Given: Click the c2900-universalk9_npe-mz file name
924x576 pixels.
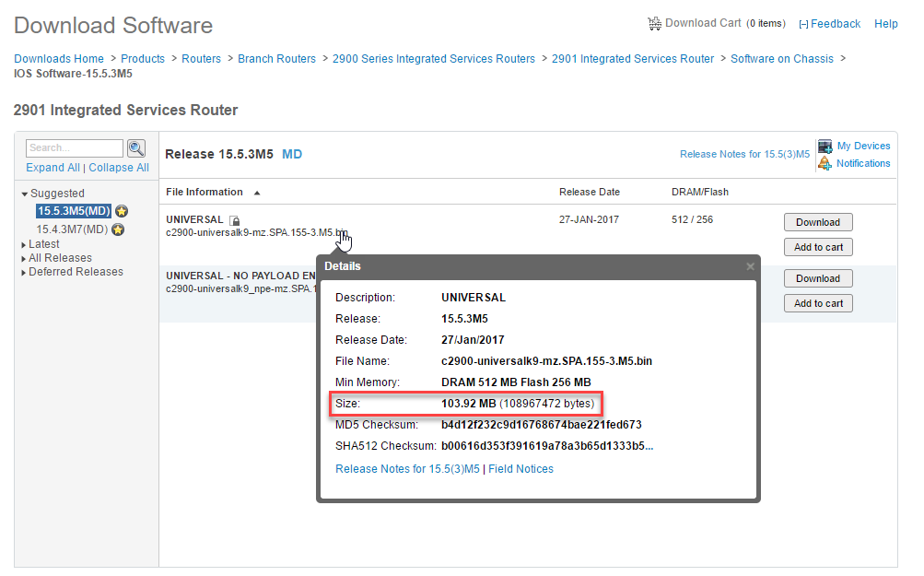Looking at the screenshot, I should (x=241, y=288).
